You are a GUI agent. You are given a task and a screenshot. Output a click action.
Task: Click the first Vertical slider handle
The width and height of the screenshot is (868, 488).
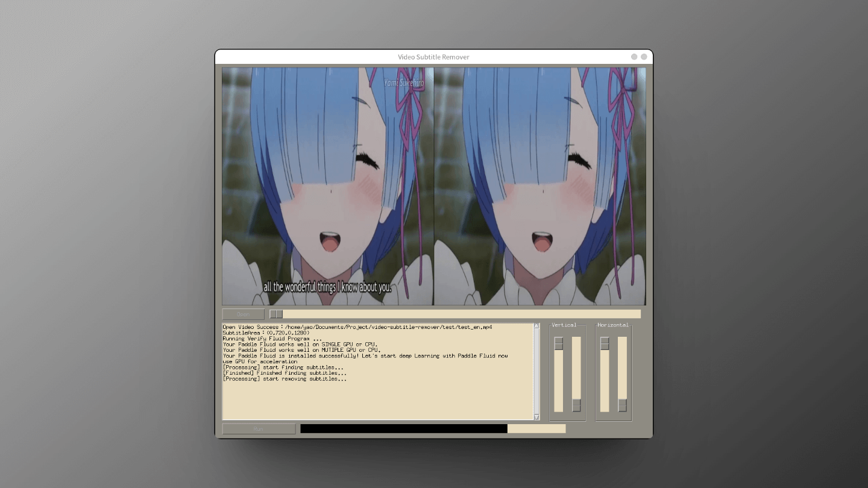559,343
